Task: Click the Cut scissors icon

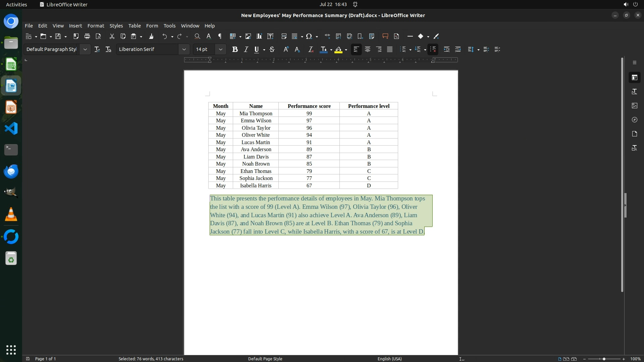Action: (112, 36)
